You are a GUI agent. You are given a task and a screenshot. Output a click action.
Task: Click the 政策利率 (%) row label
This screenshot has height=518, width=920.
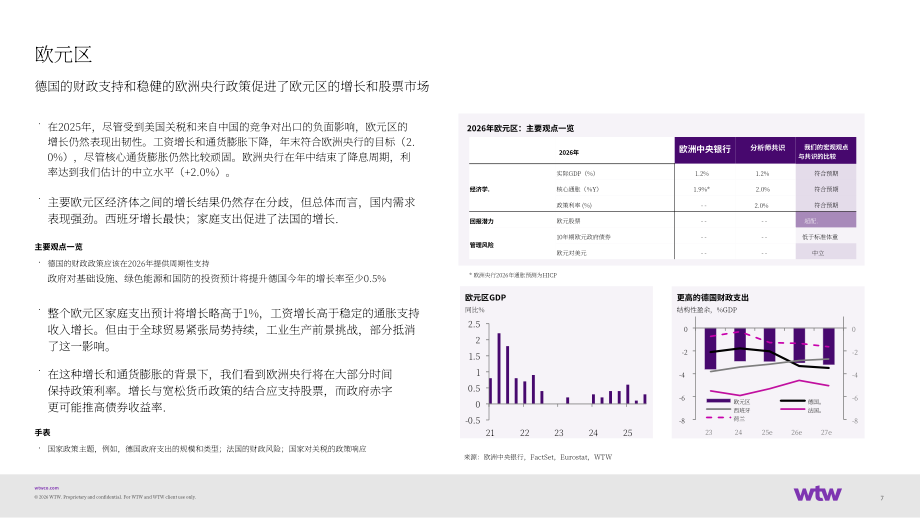point(574,205)
